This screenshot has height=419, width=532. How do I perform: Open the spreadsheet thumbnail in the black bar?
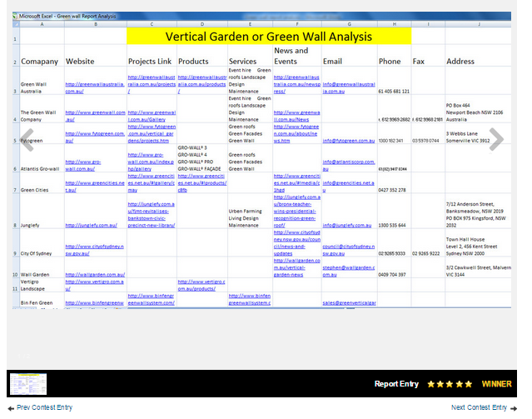[x=28, y=384]
